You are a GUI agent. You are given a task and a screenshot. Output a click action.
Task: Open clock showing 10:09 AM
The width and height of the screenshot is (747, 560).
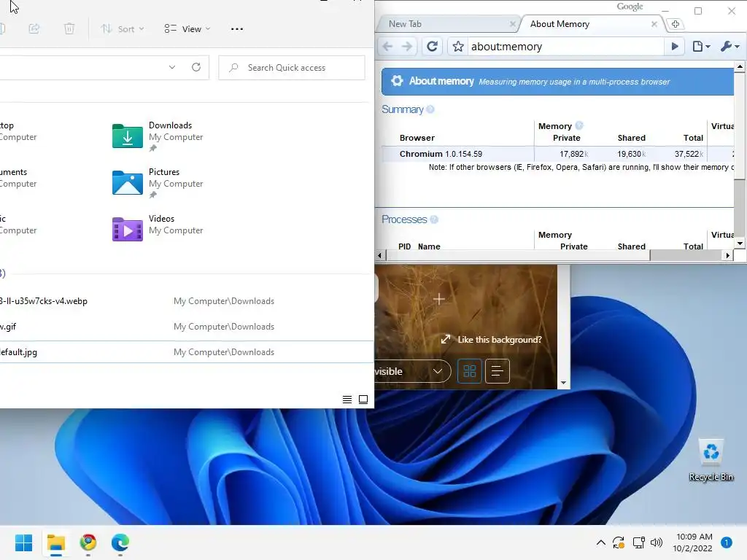coord(693,542)
